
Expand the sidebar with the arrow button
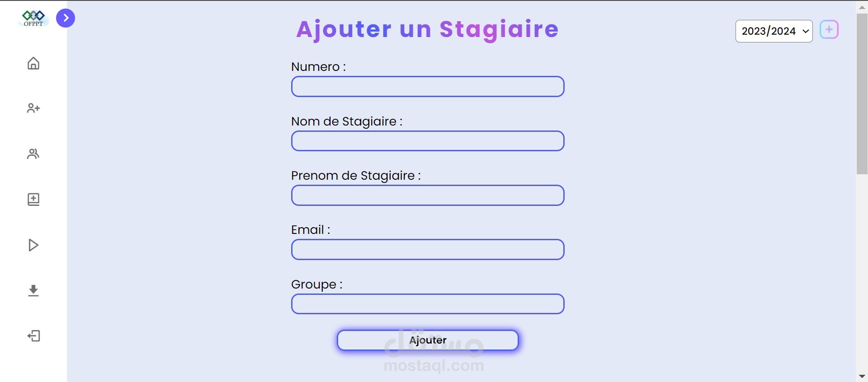[66, 18]
